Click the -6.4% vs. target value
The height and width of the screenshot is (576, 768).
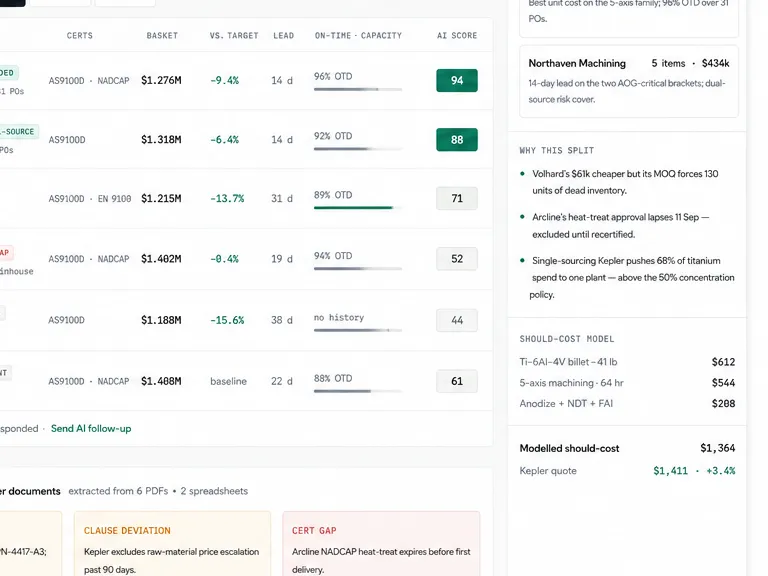[x=224, y=140]
